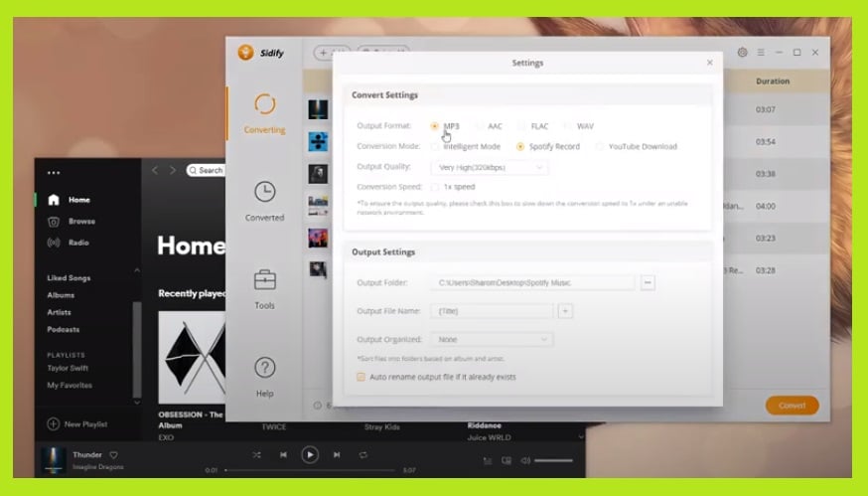
Task: Go forward in Spotify navigation
Action: pos(173,170)
